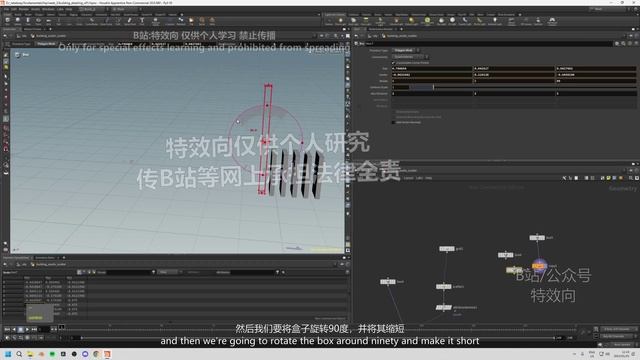Select the Sphere shelf tool
Viewport: 640px width, 360px height.
[18, 21]
